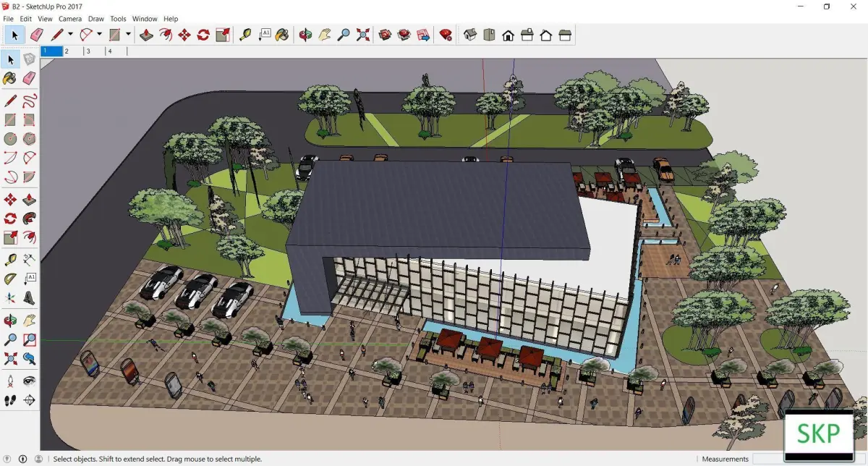Select the Protractor tool in left toolbar
Screen dimensions: 868x466
click(10, 278)
